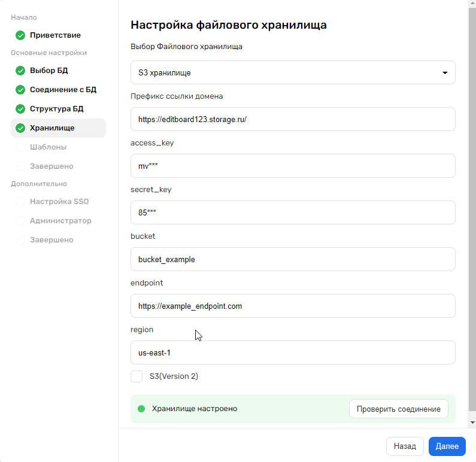Click the Проверить соединение button
This screenshot has width=476, height=462.
[399, 409]
